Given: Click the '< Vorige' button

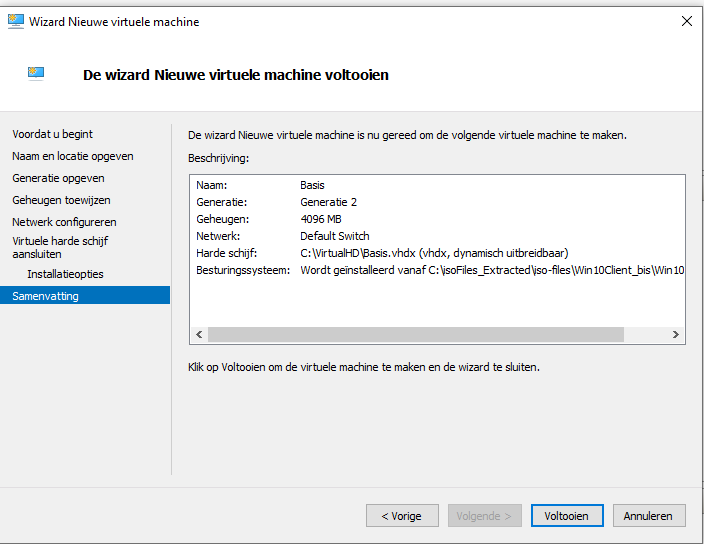Looking at the screenshot, I should point(402,516).
